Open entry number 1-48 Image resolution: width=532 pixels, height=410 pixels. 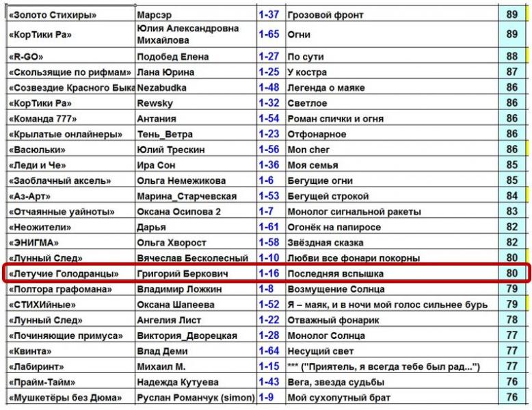point(269,87)
